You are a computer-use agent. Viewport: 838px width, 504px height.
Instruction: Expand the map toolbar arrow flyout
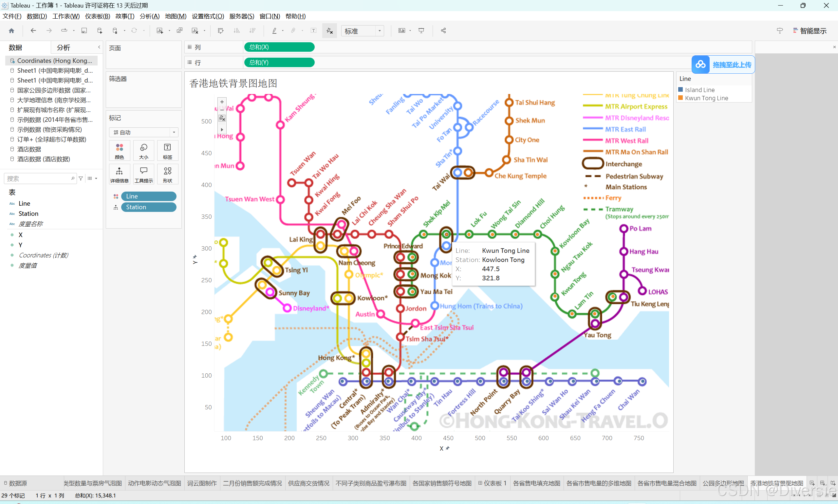tap(222, 129)
